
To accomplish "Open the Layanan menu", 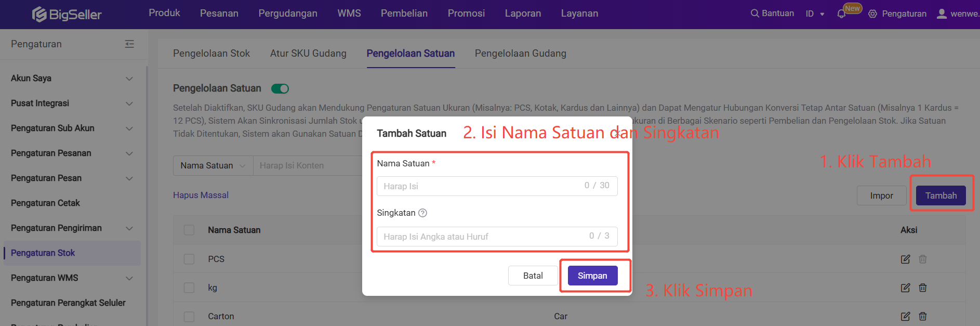I will (579, 14).
